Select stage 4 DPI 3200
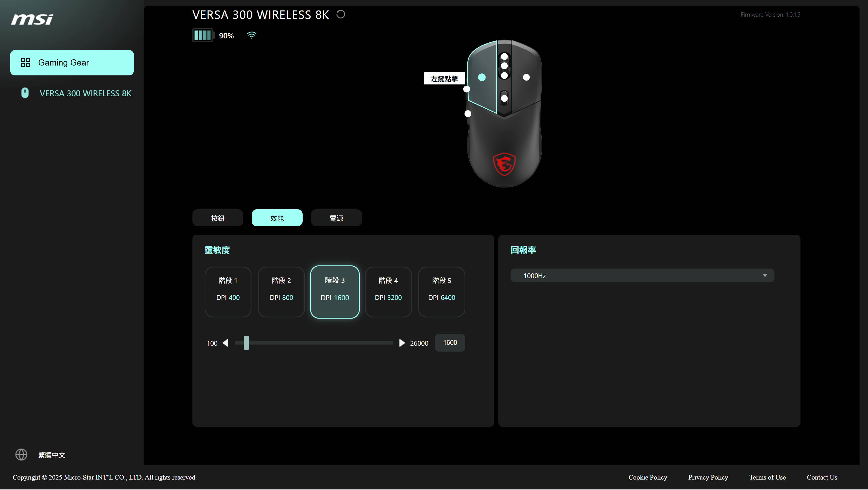The width and height of the screenshot is (868, 490). pyautogui.click(x=388, y=292)
